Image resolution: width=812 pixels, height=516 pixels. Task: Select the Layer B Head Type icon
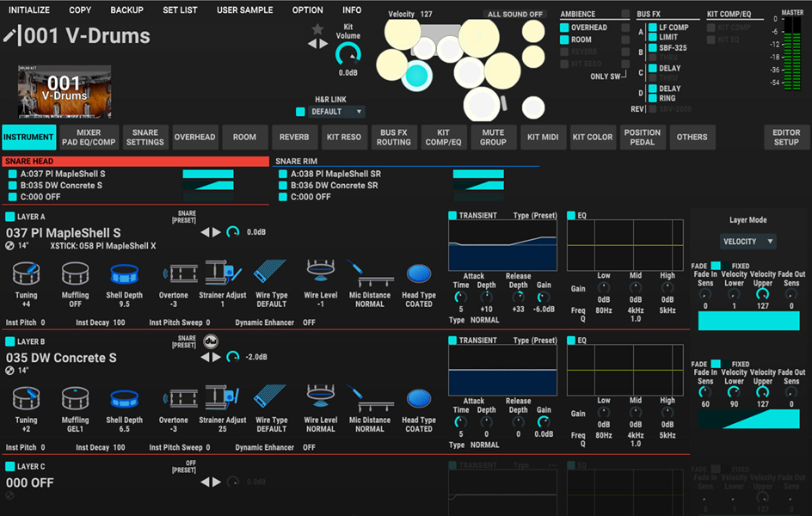(x=419, y=399)
